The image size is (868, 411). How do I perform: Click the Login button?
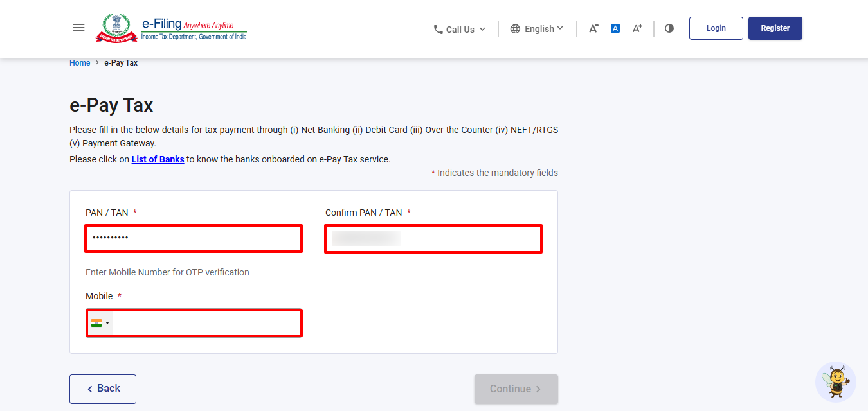pyautogui.click(x=716, y=28)
